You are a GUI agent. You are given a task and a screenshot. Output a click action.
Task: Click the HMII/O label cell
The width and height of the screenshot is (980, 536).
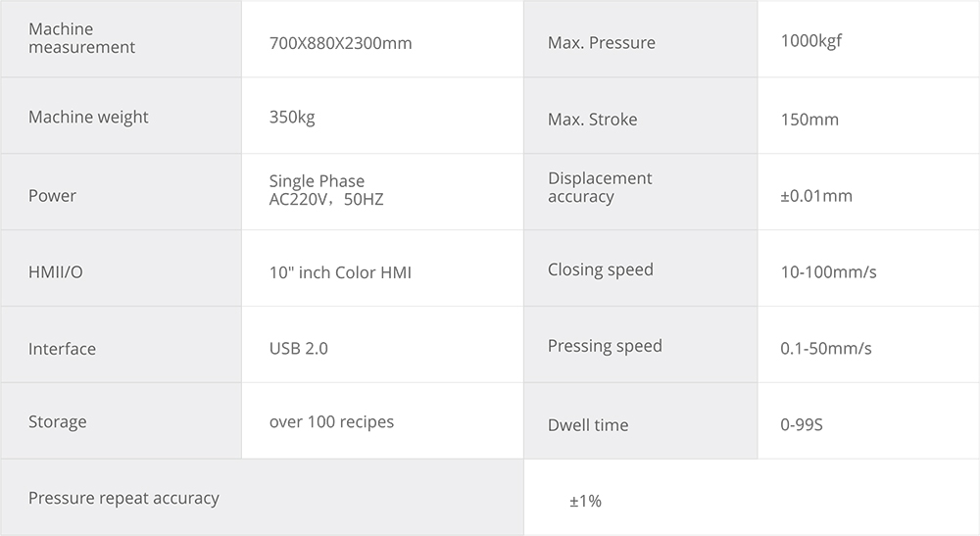pos(56,272)
